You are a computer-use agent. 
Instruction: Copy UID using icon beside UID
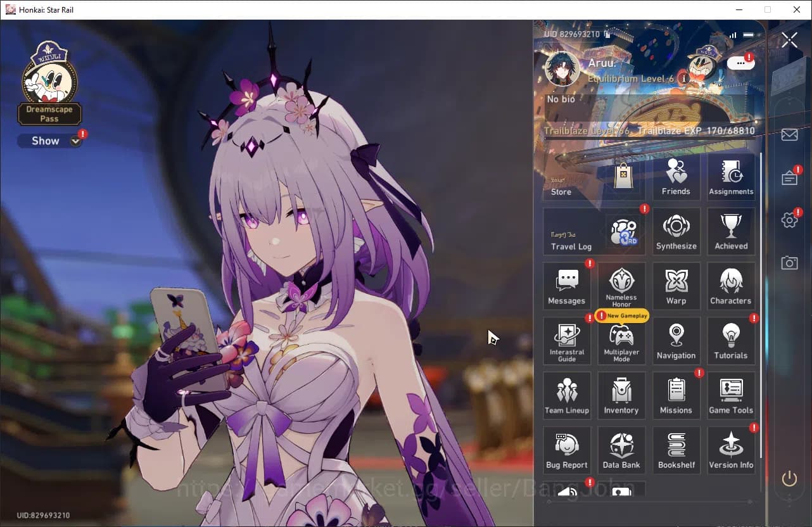[607, 34]
